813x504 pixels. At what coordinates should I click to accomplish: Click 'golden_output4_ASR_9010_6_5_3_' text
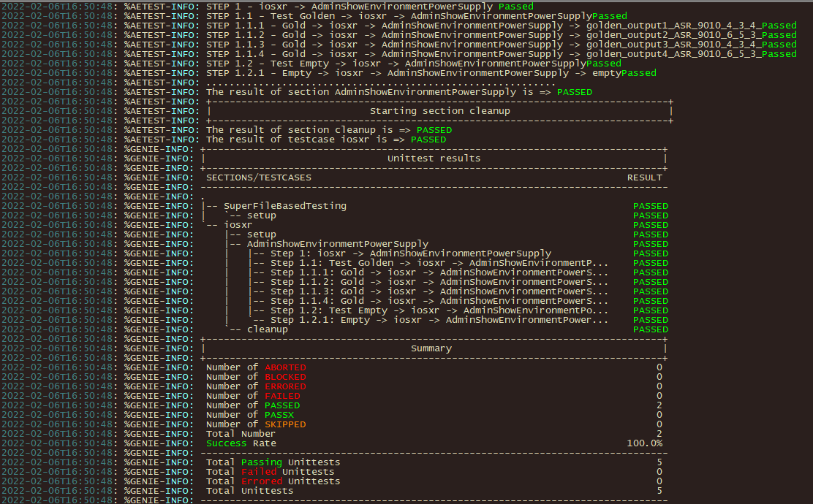[673, 54]
